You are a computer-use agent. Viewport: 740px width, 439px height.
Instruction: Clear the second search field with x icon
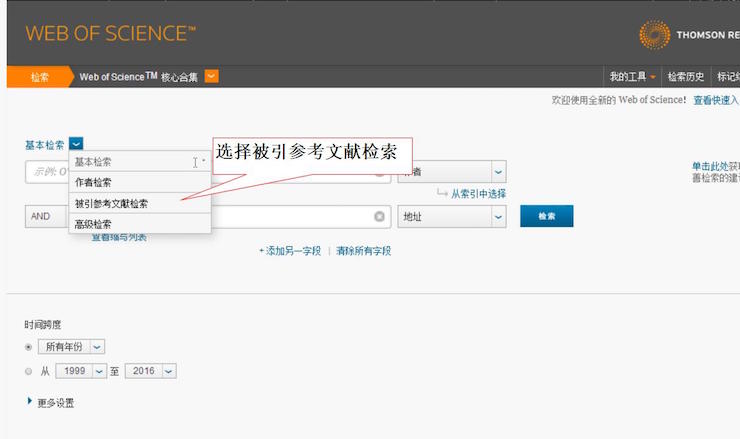[379, 217]
